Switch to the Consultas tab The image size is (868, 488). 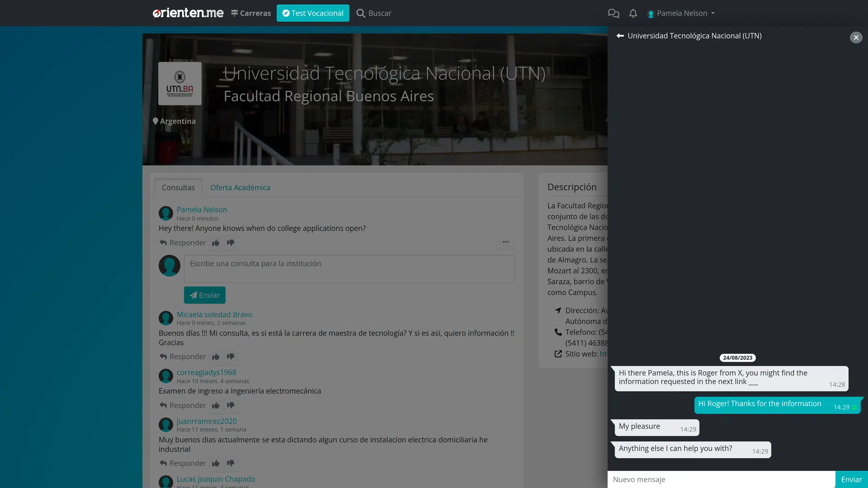pos(178,188)
